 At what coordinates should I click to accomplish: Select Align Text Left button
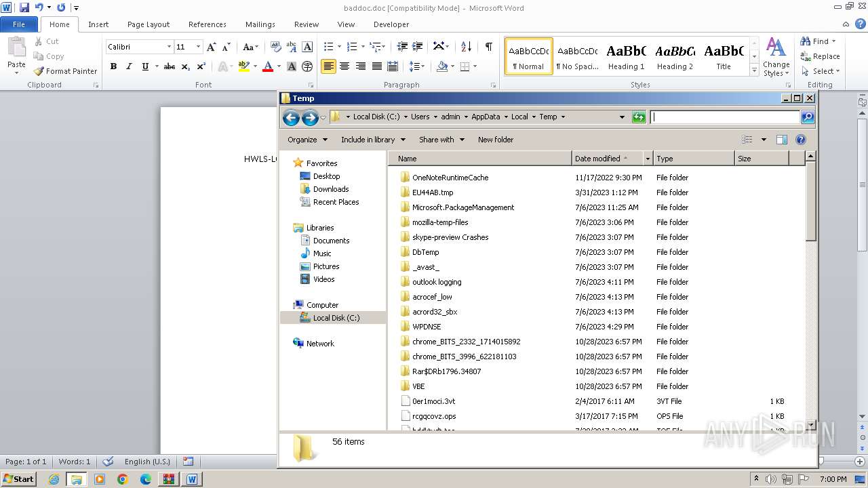328,66
